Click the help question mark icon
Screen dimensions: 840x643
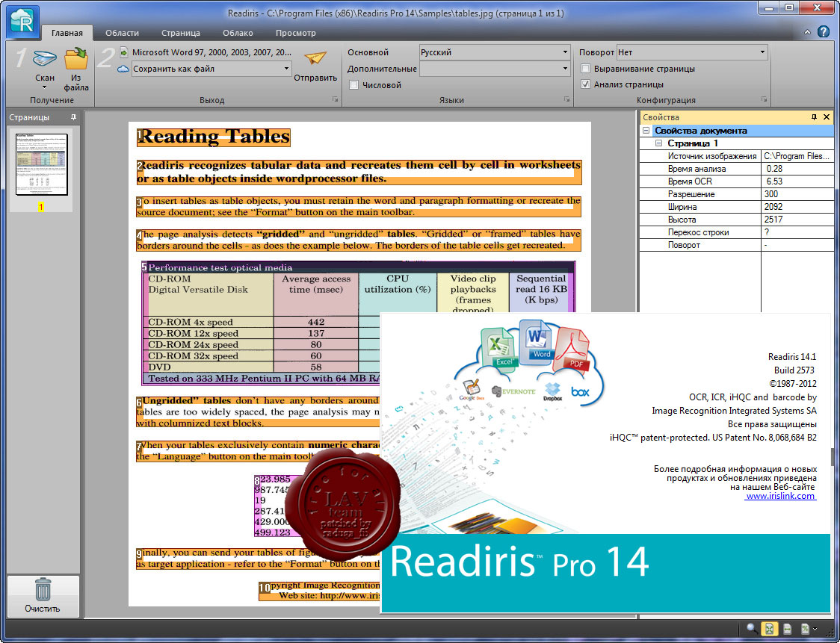click(824, 31)
